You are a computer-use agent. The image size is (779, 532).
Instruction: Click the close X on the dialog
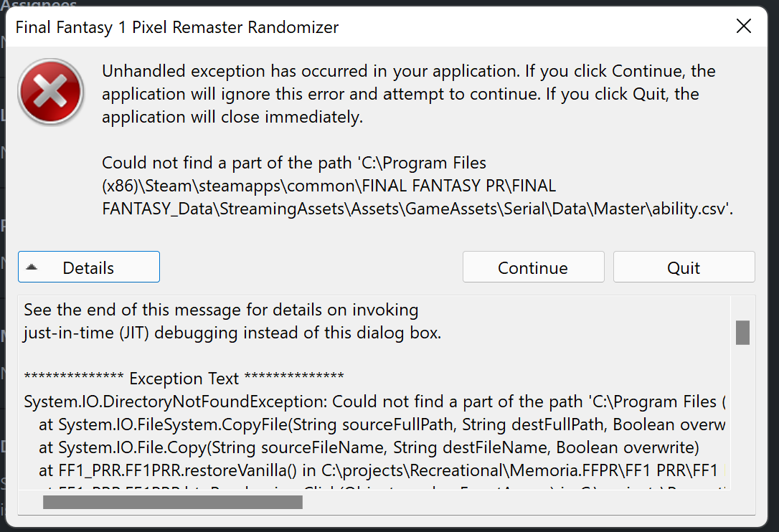pos(744,26)
